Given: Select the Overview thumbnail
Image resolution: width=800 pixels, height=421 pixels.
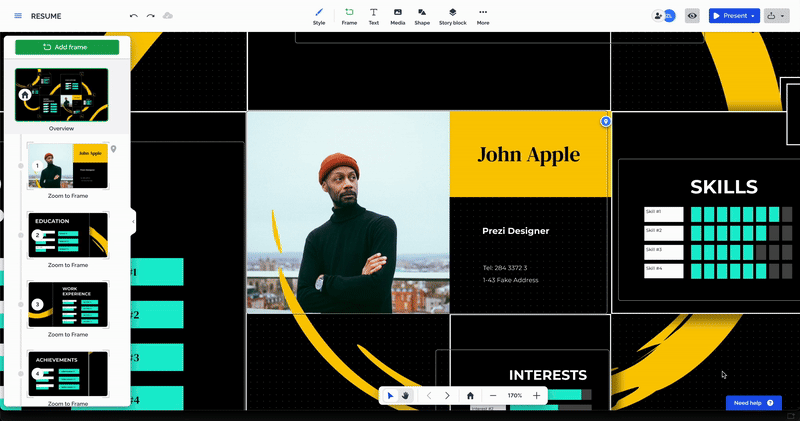Looking at the screenshot, I should point(62,95).
